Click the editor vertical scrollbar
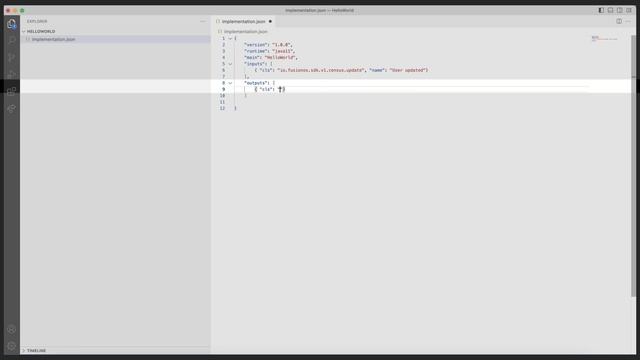This screenshot has width=640, height=360. pyautogui.click(x=633, y=165)
